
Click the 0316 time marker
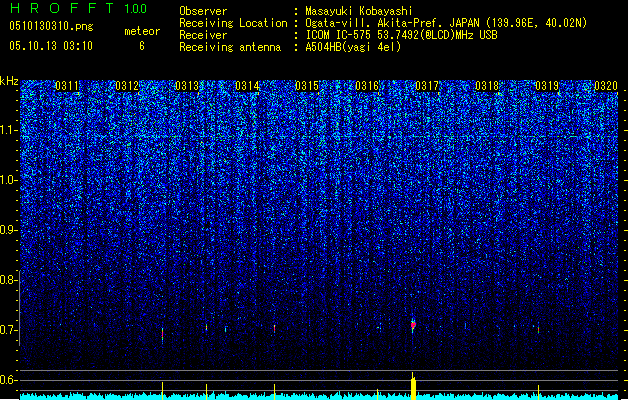(367, 86)
